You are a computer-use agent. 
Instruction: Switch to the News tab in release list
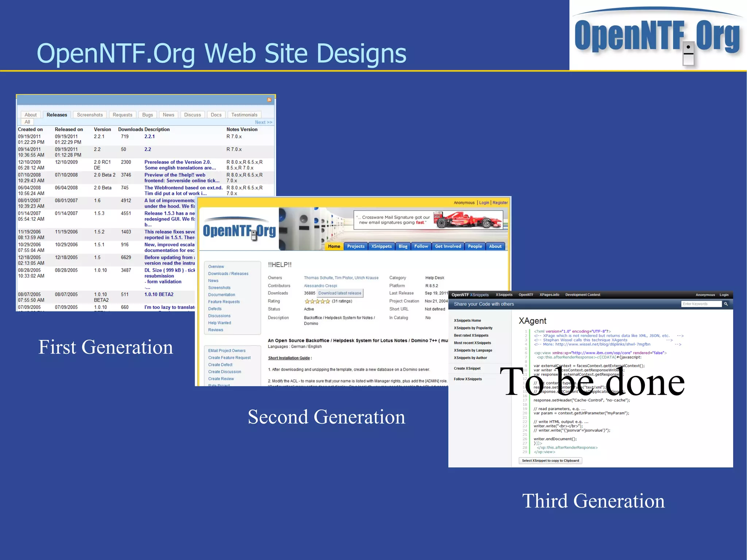point(169,115)
